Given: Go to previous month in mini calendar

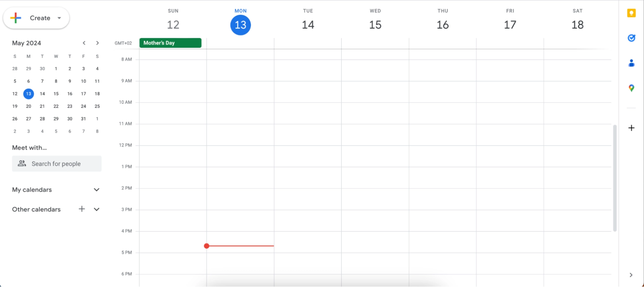Looking at the screenshot, I should (x=84, y=43).
